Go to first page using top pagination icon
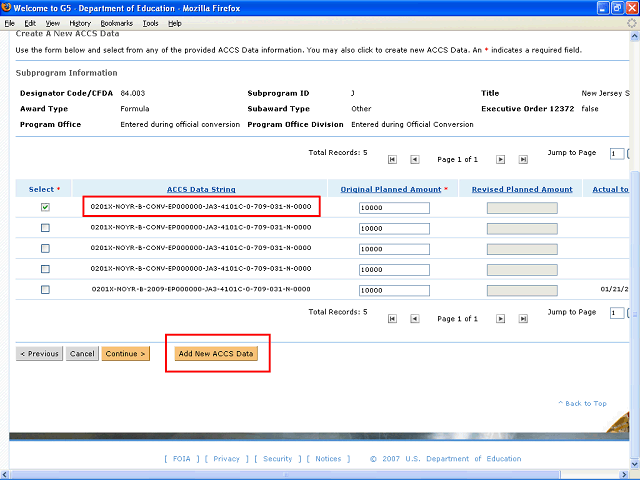640x480 pixels. click(x=392, y=160)
